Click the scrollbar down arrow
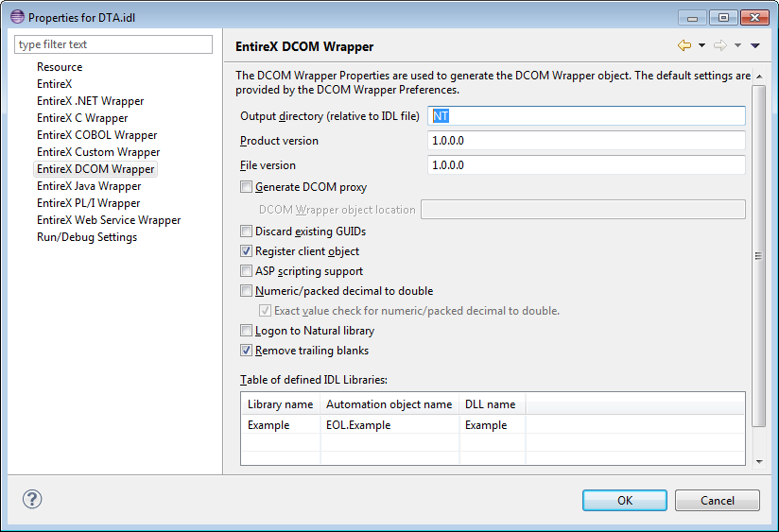Screen dimensions: 779x532 point(759,461)
